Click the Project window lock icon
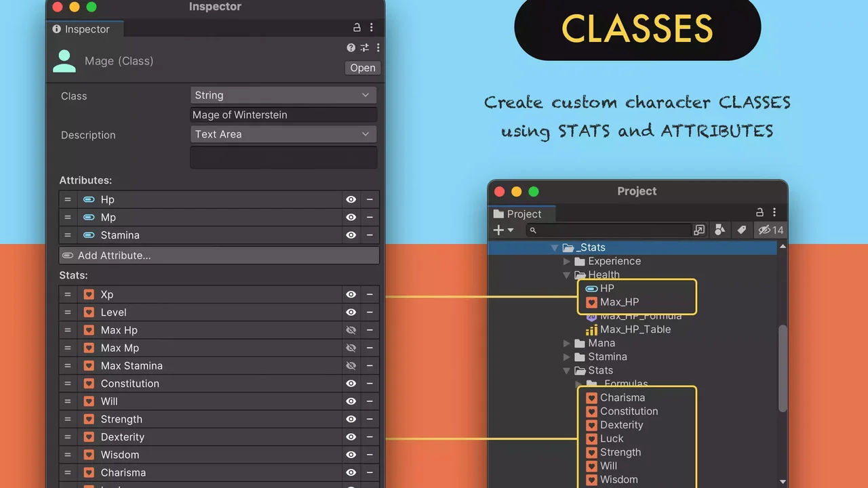 pyautogui.click(x=759, y=212)
